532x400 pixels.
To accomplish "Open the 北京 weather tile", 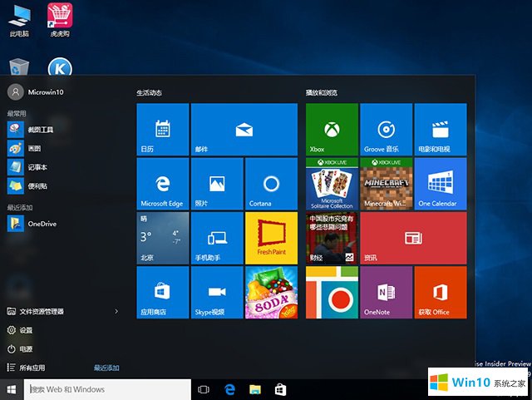I will click(x=163, y=238).
